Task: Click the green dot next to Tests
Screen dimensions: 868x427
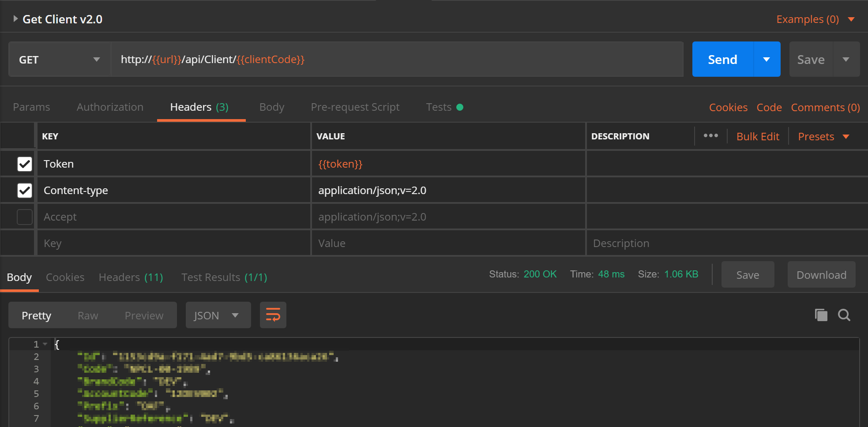Action: point(460,107)
